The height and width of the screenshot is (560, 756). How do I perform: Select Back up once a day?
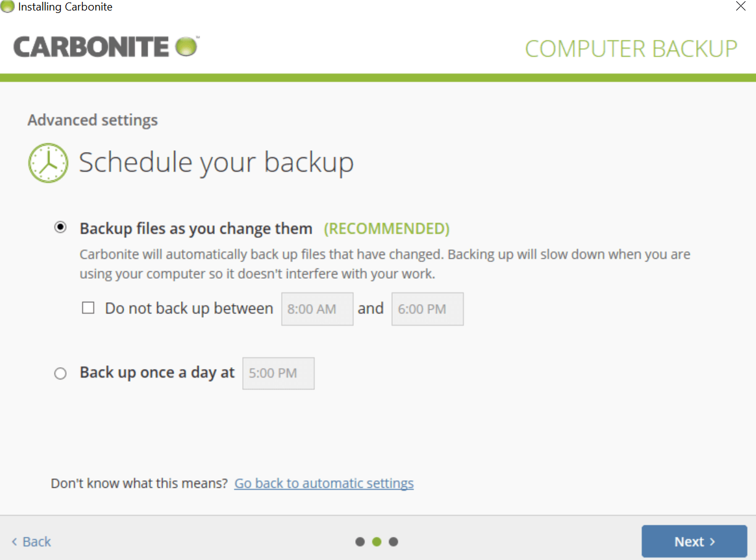(60, 373)
